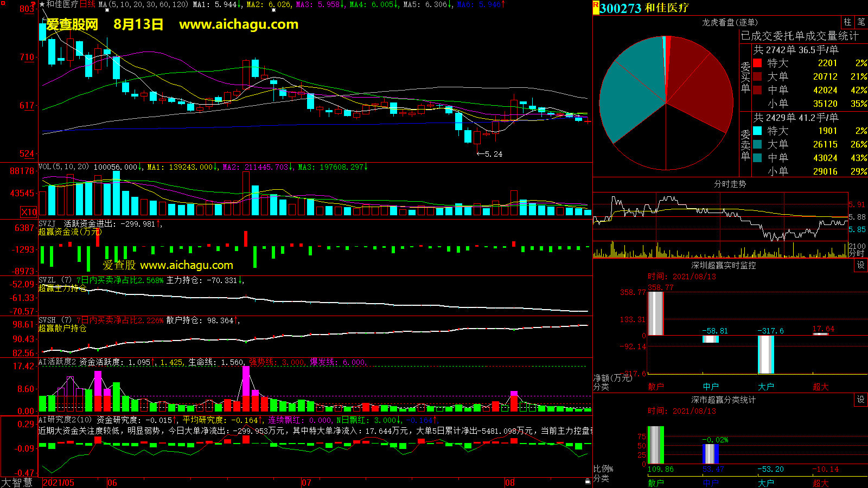Click the 803 price axis label
Image resolution: width=868 pixels, height=488 pixels.
[27, 9]
